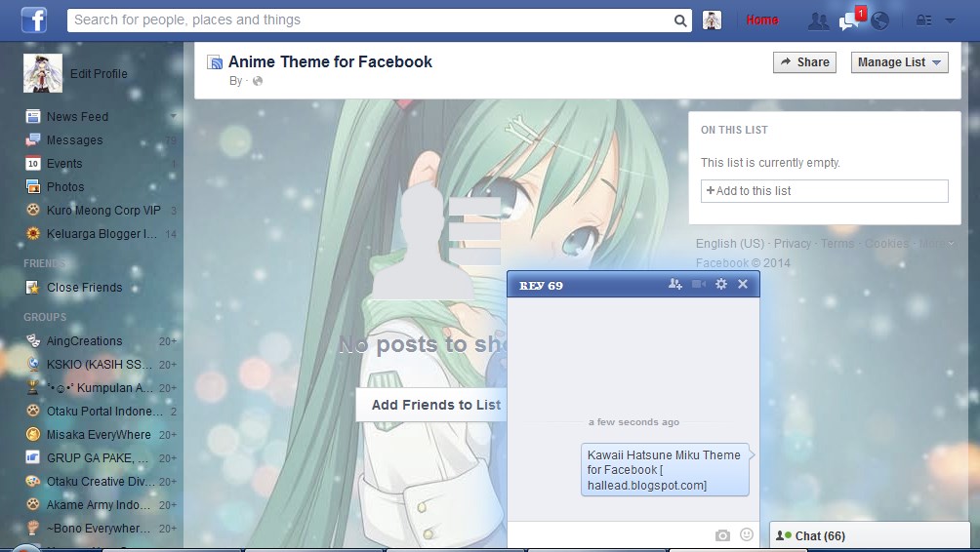Open Akame Army Indo... group
Image resolution: width=980 pixels, height=552 pixels.
[x=99, y=504]
